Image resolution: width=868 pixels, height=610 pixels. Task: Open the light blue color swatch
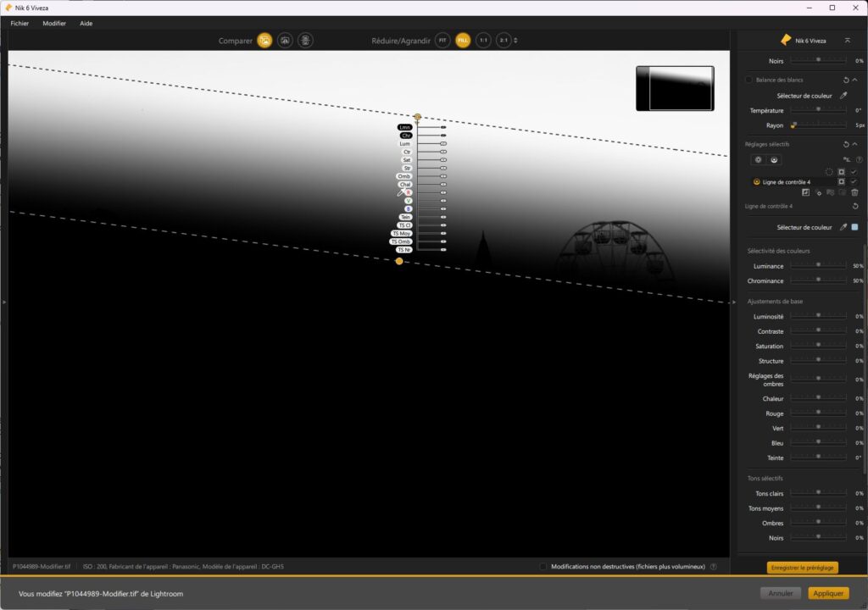click(854, 227)
